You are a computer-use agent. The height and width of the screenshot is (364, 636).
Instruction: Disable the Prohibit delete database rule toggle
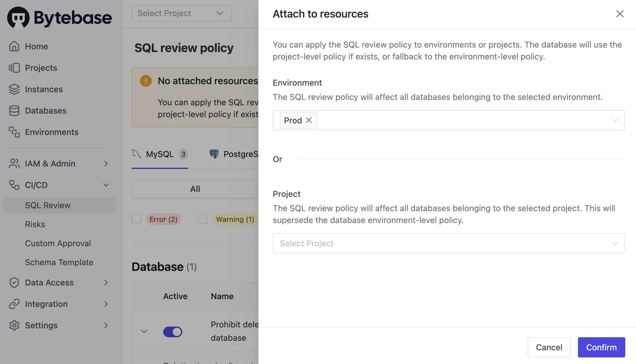point(173,332)
